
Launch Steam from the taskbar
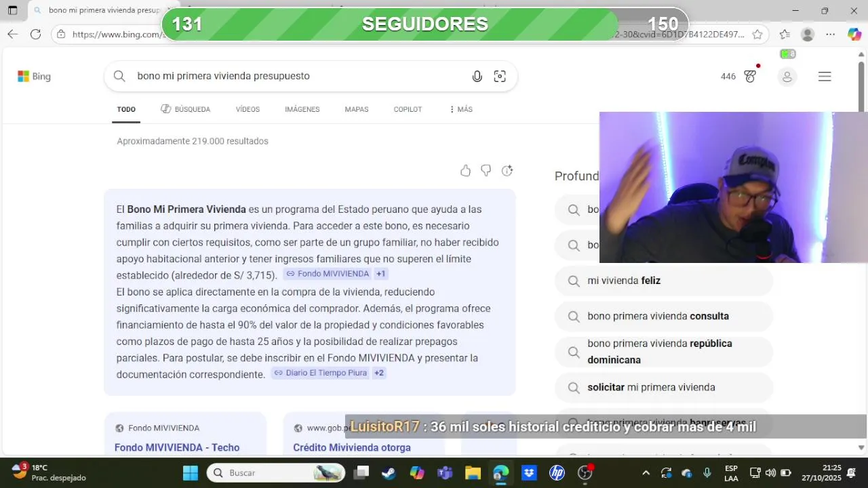point(389,472)
